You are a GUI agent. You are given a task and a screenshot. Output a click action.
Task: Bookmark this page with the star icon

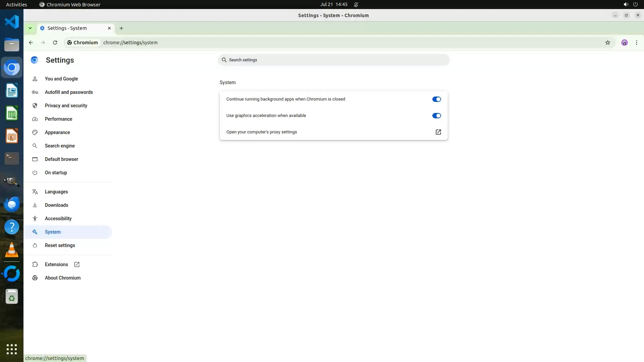(607, 43)
